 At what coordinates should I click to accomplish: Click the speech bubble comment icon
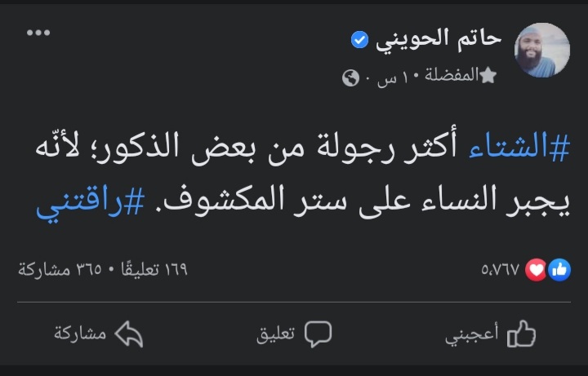pos(318,334)
